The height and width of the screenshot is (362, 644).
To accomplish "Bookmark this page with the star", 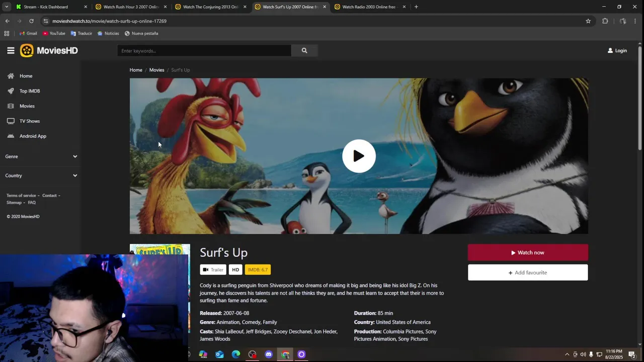I will (588, 21).
